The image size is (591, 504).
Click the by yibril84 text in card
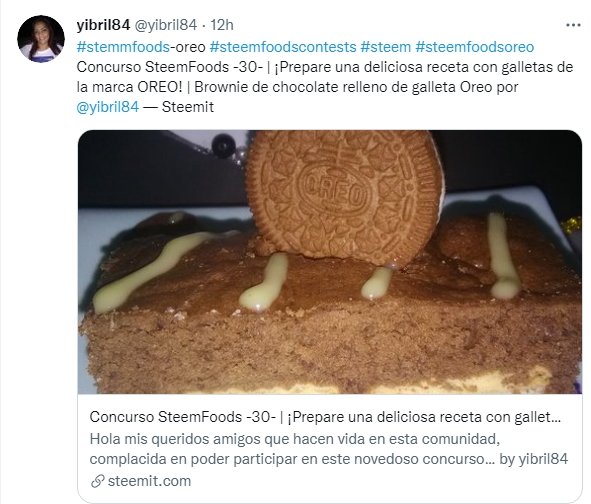coord(533,459)
